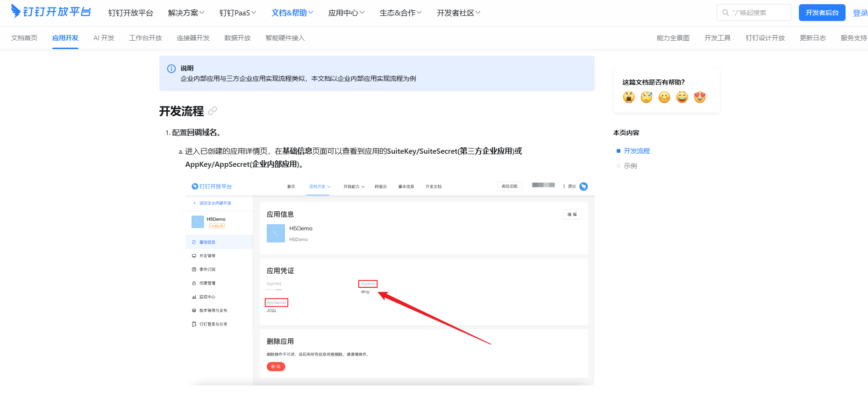Click the magnifier search icon

[726, 13]
